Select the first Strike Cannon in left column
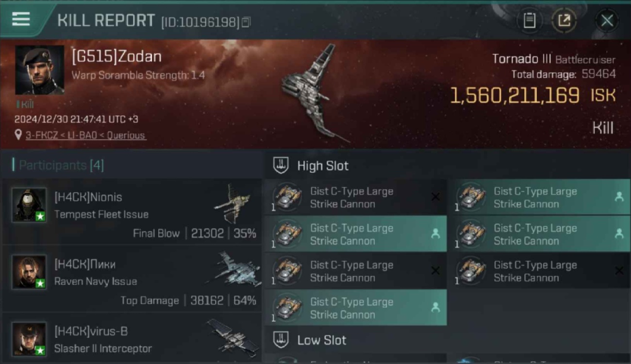 click(x=355, y=197)
